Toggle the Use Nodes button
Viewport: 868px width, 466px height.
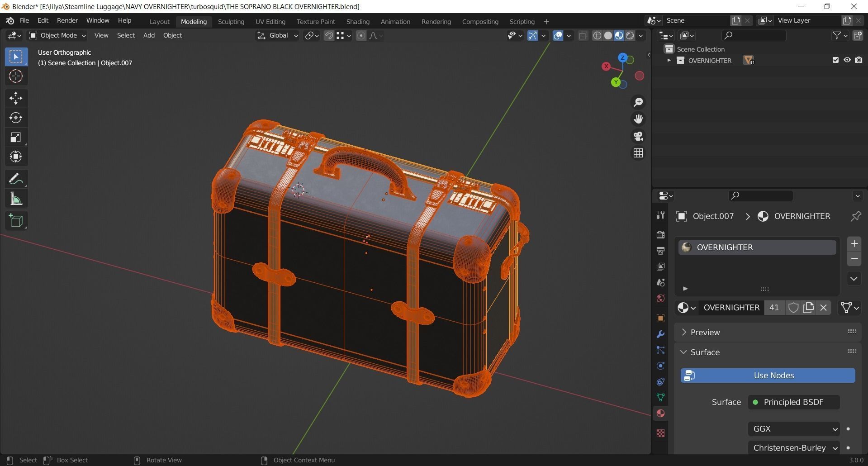click(768, 376)
